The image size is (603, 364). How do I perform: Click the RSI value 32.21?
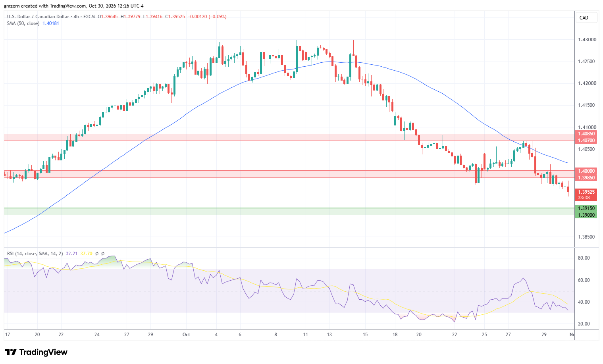(71, 253)
